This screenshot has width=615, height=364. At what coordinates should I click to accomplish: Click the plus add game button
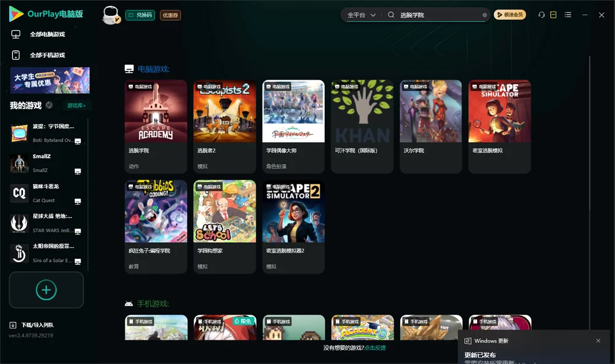pyautogui.click(x=46, y=290)
